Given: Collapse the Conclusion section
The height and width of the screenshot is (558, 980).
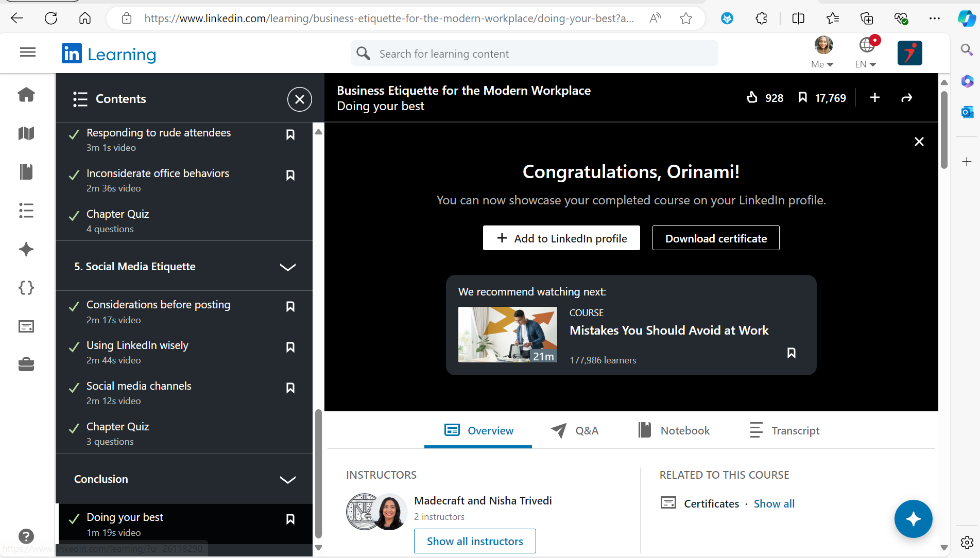Looking at the screenshot, I should click(287, 480).
